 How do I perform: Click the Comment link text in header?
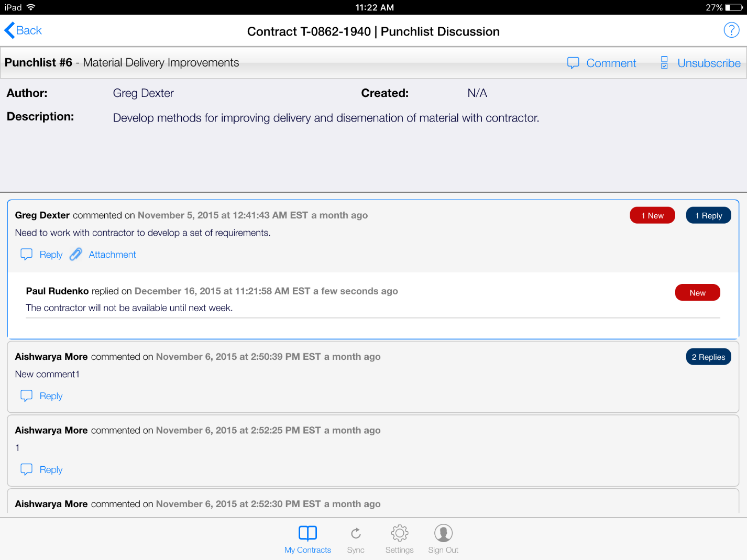[x=611, y=63]
